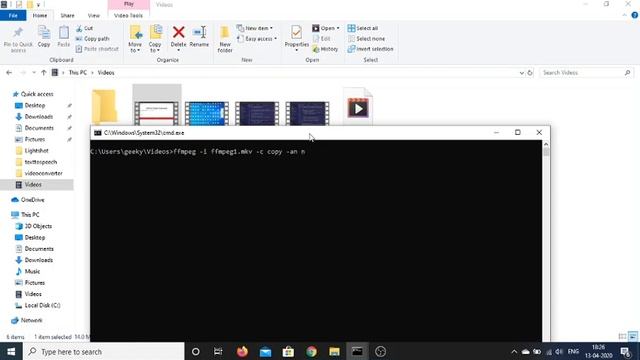Click Edit in the Open group
The height and width of the screenshot is (360, 640).
click(321, 38)
